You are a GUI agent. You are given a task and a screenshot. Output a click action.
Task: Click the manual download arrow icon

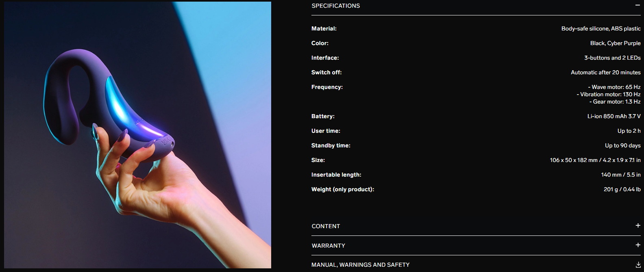coord(638,265)
